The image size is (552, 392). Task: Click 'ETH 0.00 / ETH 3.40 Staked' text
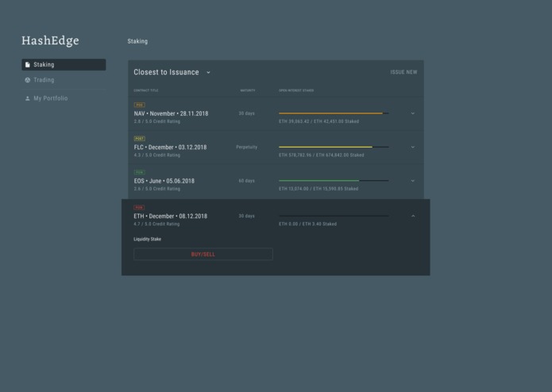307,224
